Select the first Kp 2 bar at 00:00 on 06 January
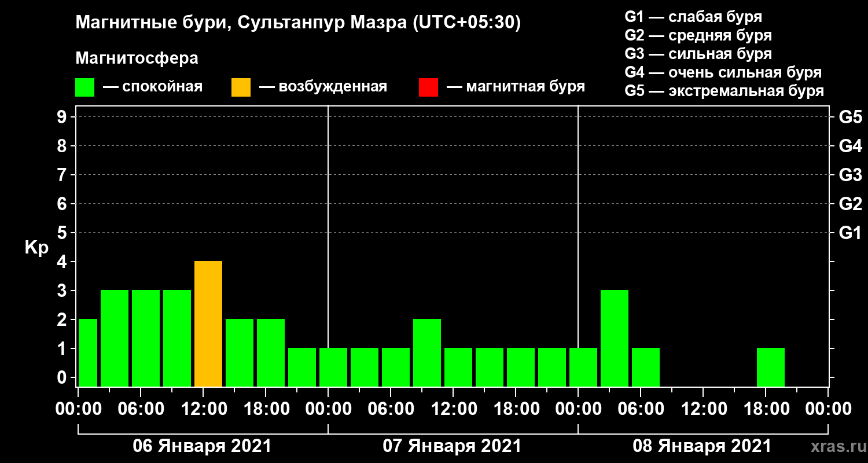This screenshot has height=463, width=868. pyautogui.click(x=88, y=353)
